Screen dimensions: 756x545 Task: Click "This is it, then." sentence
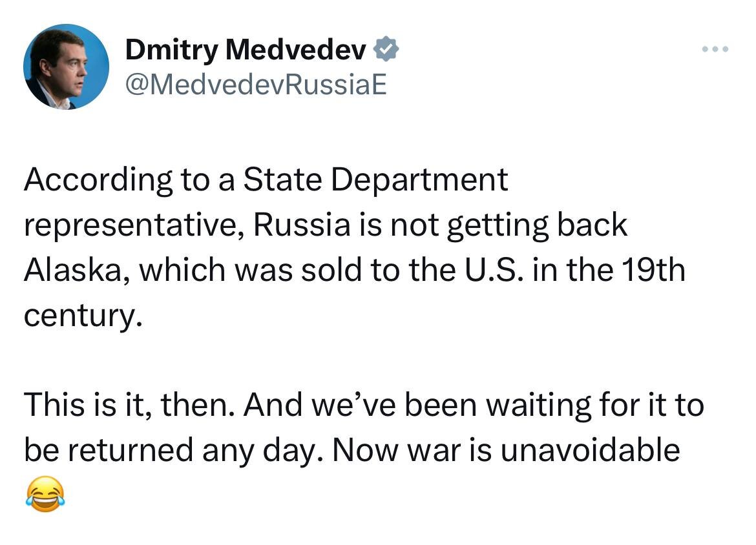[x=130, y=405]
